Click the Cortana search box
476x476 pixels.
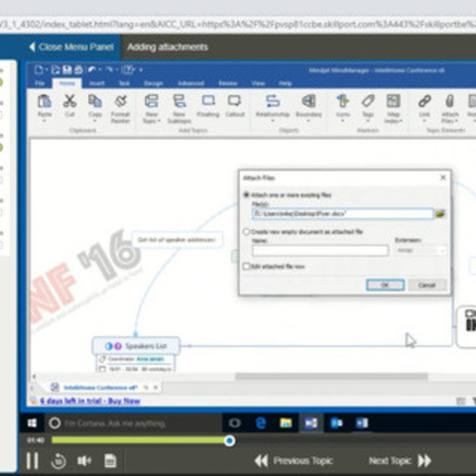coord(133,423)
